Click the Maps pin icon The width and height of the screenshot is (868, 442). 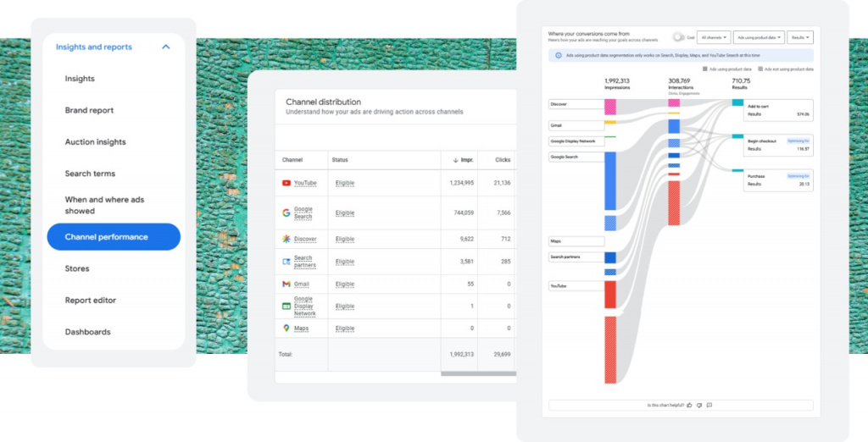[287, 328]
